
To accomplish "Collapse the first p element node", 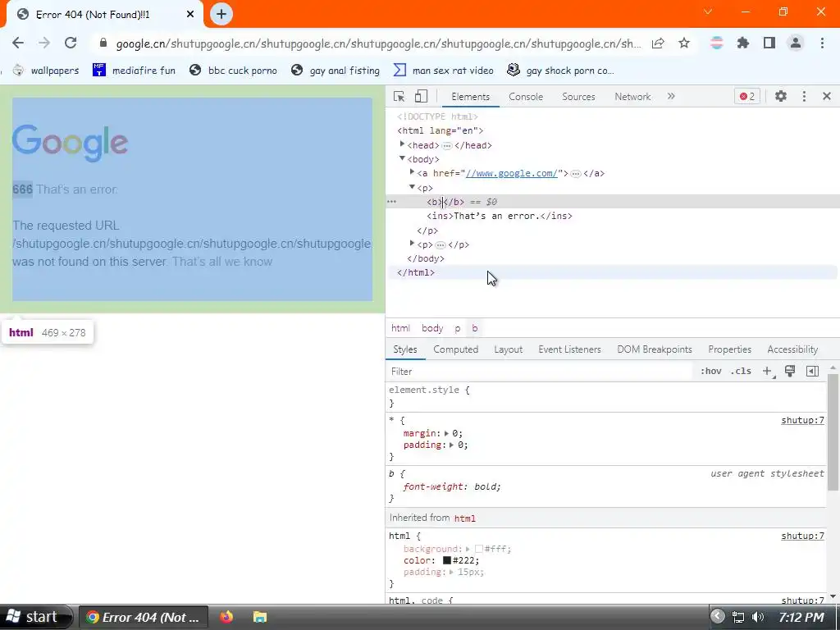I will 412,186.
